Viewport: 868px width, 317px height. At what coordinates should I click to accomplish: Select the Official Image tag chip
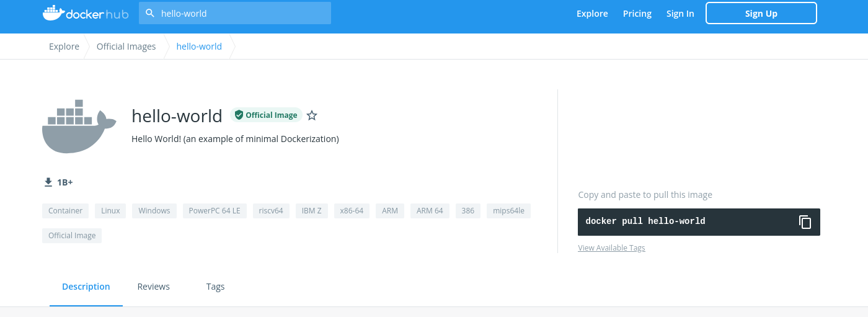point(72,236)
